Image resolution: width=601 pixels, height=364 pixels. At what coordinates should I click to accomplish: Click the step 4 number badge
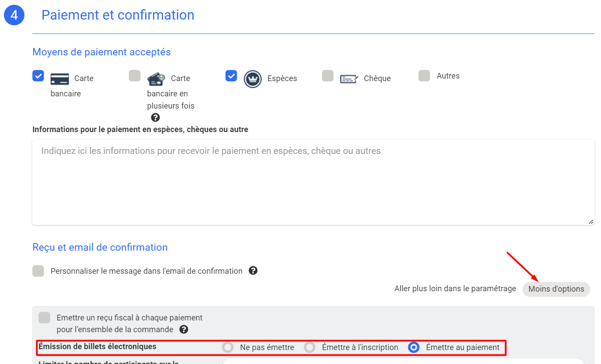14,15
